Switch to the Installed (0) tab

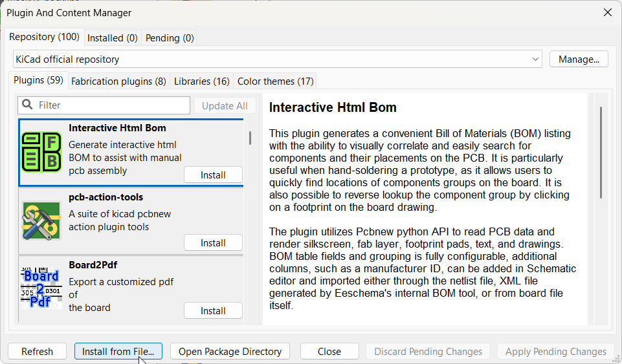pyautogui.click(x=112, y=37)
